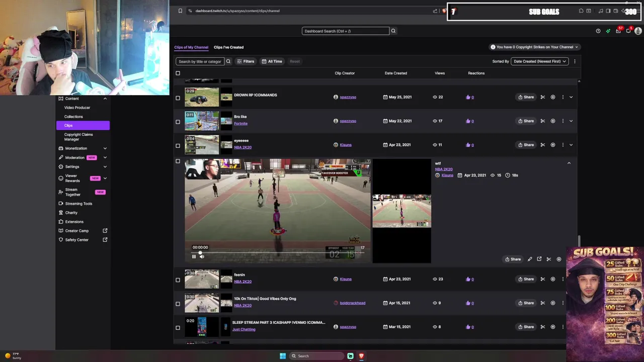Click plus-circle icon on eyeeeee row
Screen dimensions: 644x362
[552, 145]
